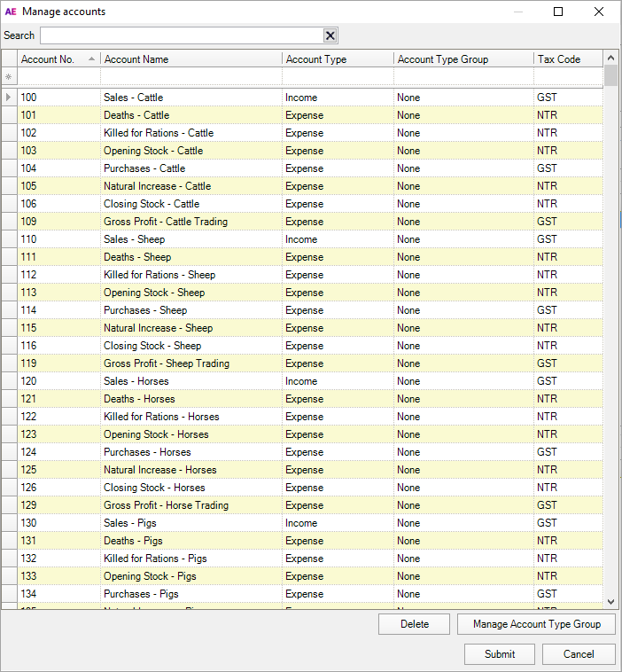The image size is (622, 672).
Task: Click inside the Search text field
Action: click(180, 35)
